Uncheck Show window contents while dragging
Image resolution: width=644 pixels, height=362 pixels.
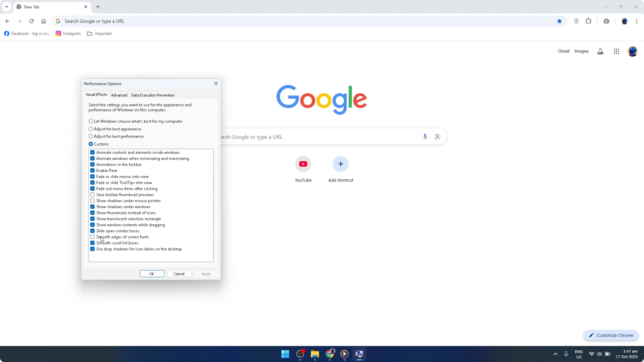[x=93, y=225]
